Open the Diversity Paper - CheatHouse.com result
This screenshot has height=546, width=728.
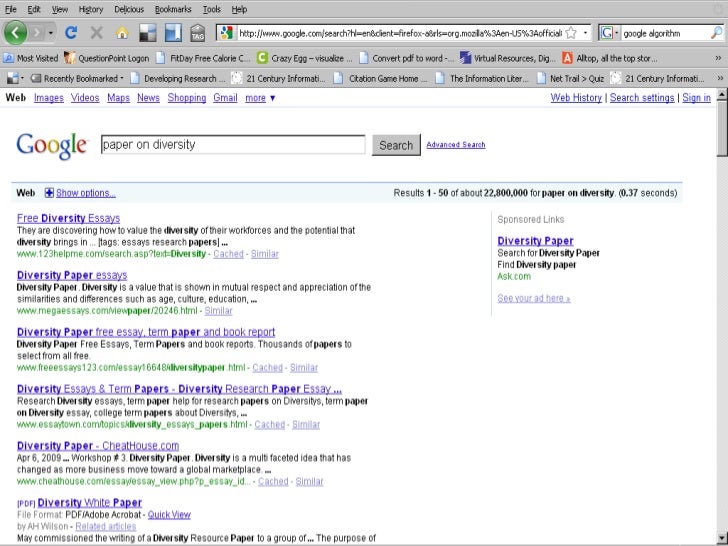(98, 446)
